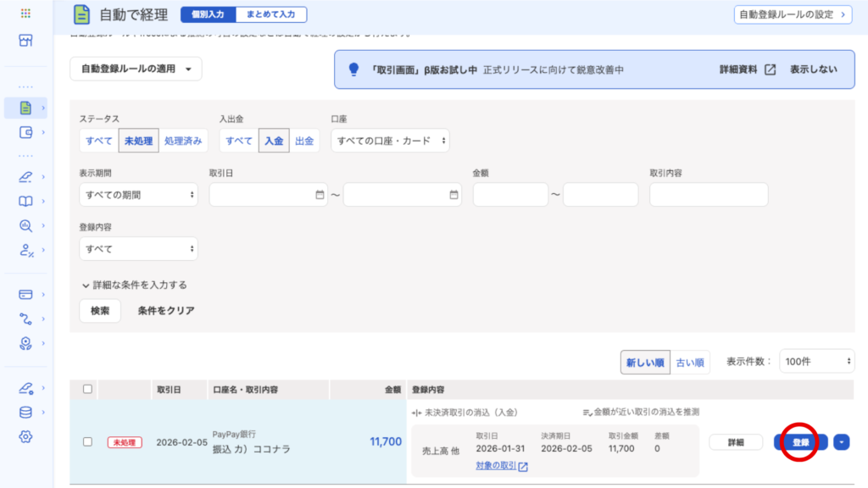Open the calendar picker for start date
The height and width of the screenshot is (488, 868).
(x=320, y=195)
